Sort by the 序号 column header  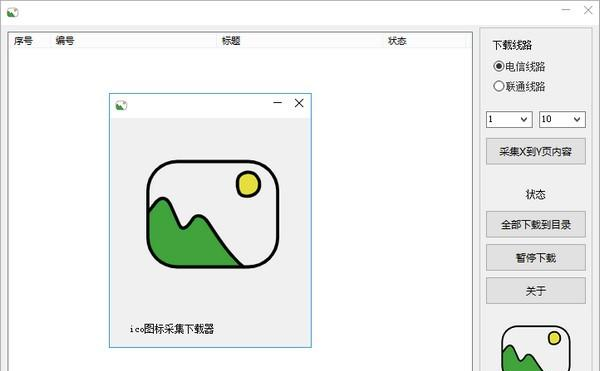pos(29,41)
